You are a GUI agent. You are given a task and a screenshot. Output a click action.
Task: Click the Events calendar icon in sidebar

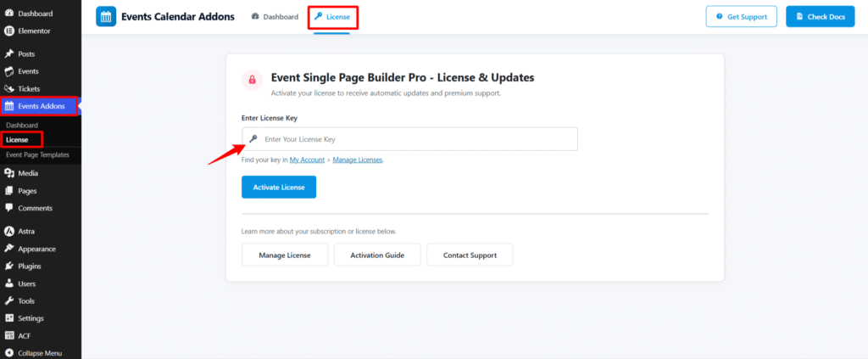click(x=8, y=71)
